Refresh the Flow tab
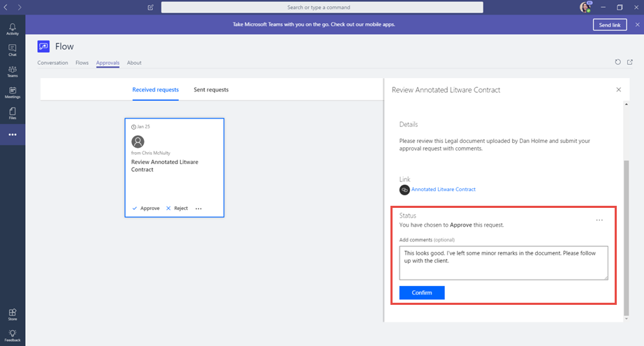This screenshot has height=346, width=644. [617, 62]
